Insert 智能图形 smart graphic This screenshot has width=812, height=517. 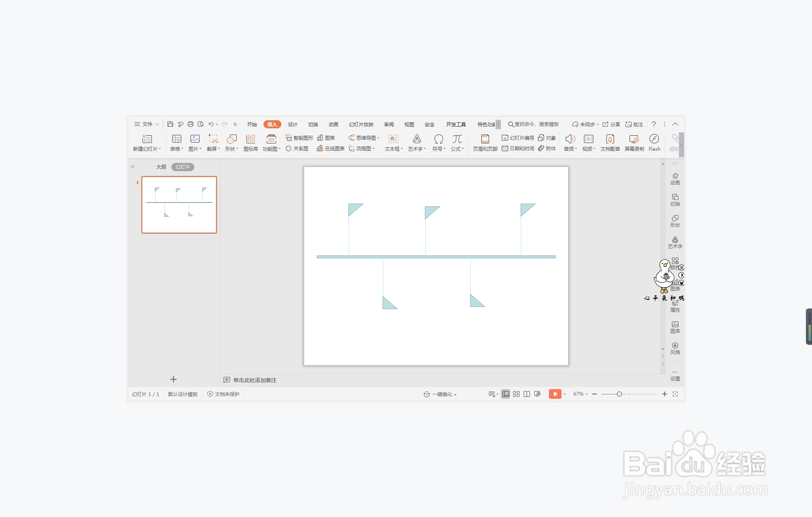click(299, 138)
